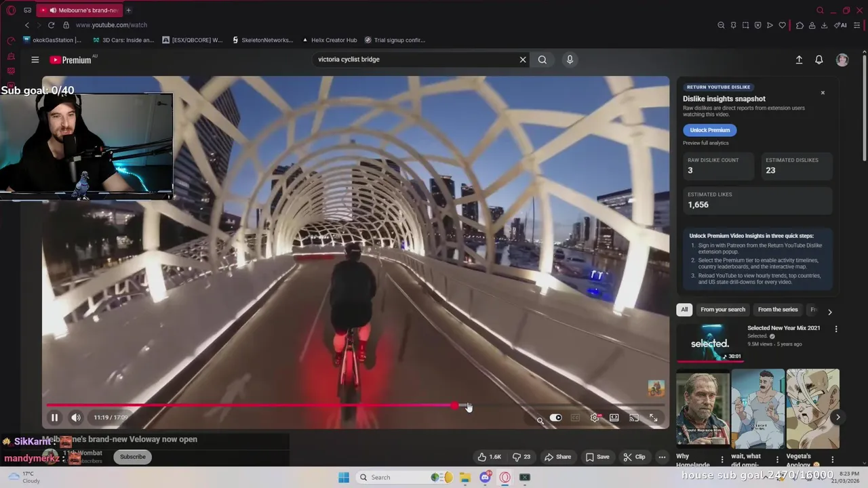Search with your voice microphone
868x488 pixels.
pyautogui.click(x=570, y=60)
